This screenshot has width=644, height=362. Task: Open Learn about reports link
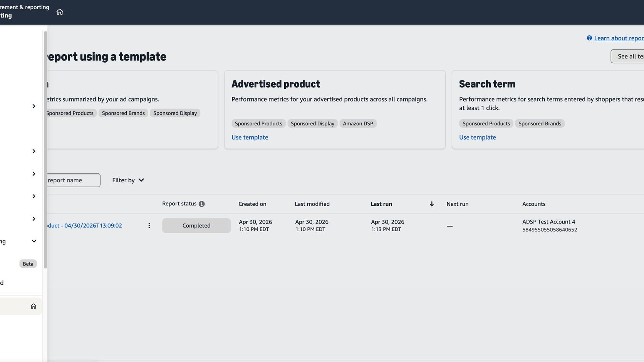coord(619,38)
